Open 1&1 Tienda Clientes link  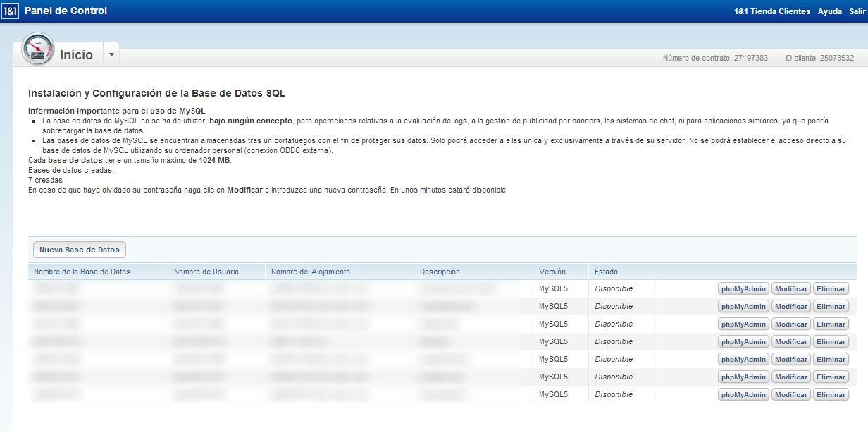coord(771,11)
